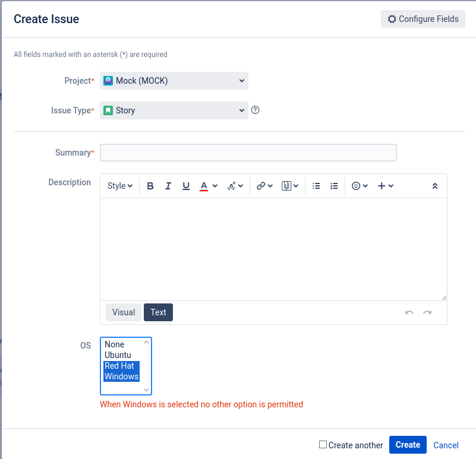476x459 pixels.
Task: Click the redo arrow in editor
Action: tap(427, 312)
